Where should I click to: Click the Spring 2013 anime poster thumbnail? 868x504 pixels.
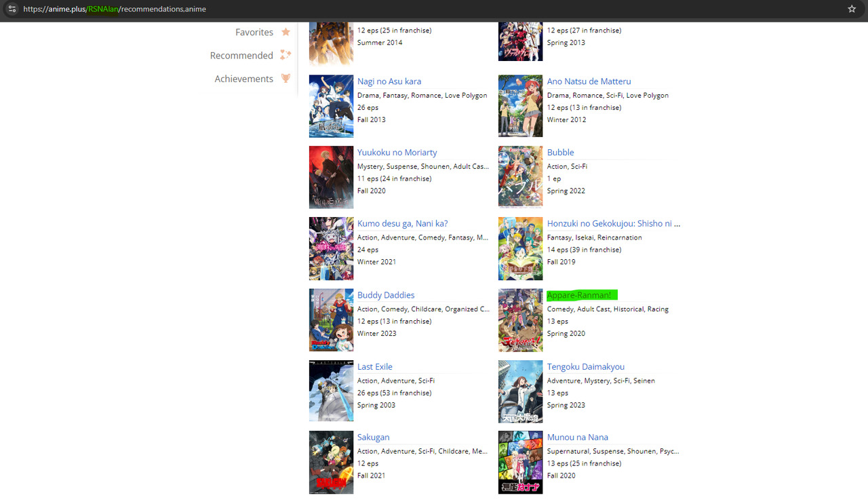click(521, 41)
